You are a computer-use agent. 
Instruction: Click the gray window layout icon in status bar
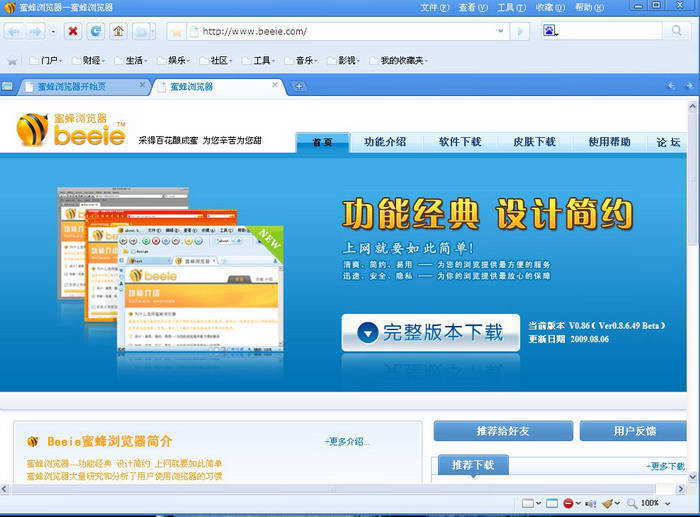pyautogui.click(x=528, y=503)
